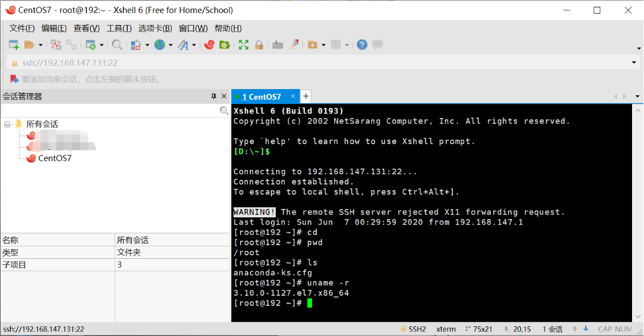Launch the green Xftp toolbar icon

tap(225, 45)
